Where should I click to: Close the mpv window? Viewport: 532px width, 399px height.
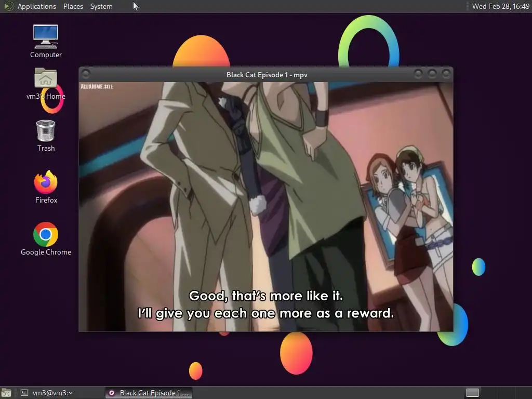446,74
